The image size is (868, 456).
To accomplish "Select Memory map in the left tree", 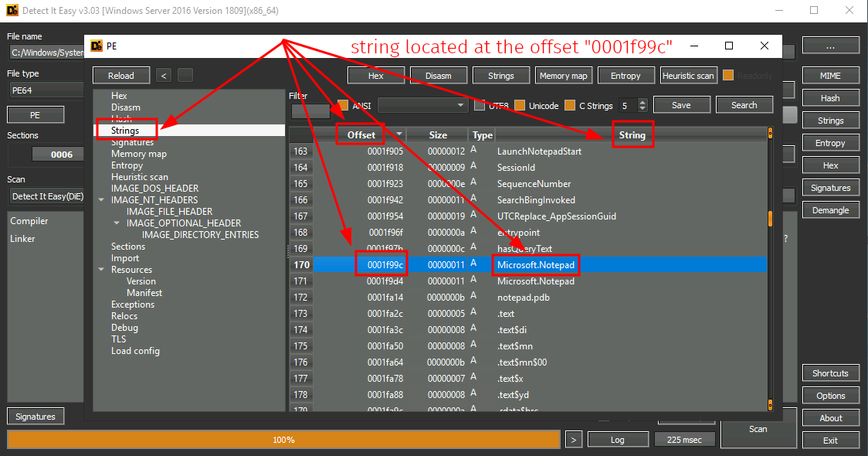I will point(138,154).
